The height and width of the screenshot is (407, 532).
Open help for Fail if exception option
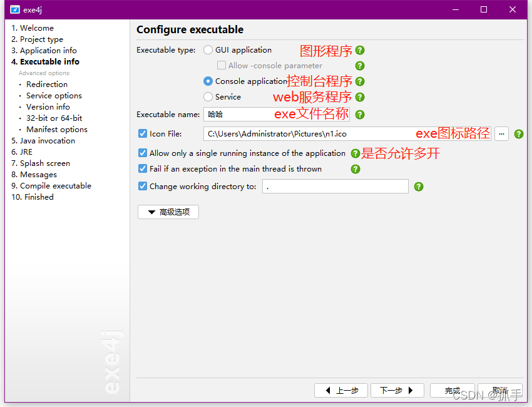[x=356, y=169]
